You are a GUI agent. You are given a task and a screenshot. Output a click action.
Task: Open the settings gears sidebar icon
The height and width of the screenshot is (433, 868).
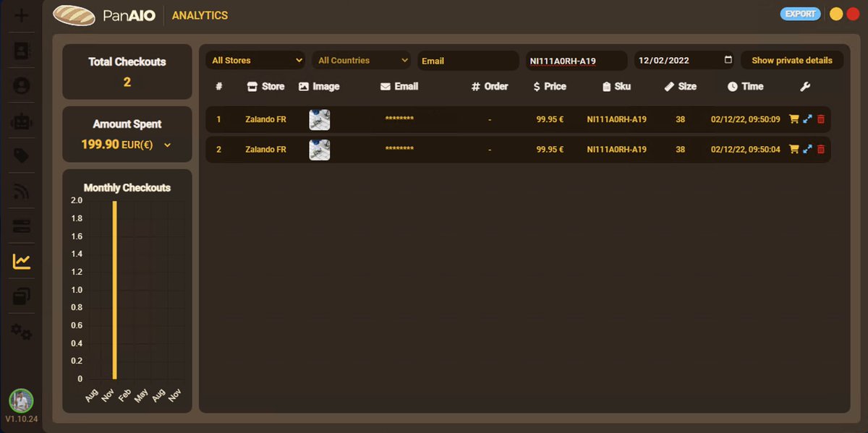pos(22,332)
